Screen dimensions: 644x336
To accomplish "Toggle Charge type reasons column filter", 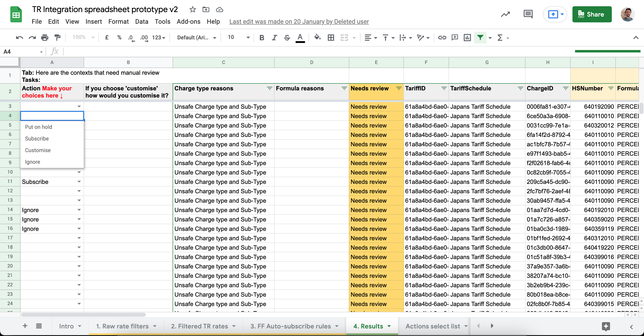I will (x=269, y=88).
